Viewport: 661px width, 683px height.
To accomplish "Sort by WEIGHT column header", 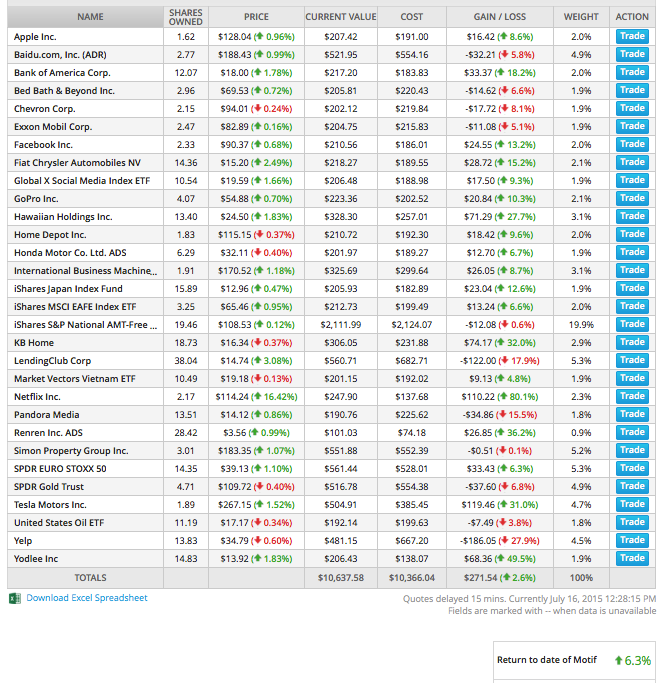I will click(581, 17).
